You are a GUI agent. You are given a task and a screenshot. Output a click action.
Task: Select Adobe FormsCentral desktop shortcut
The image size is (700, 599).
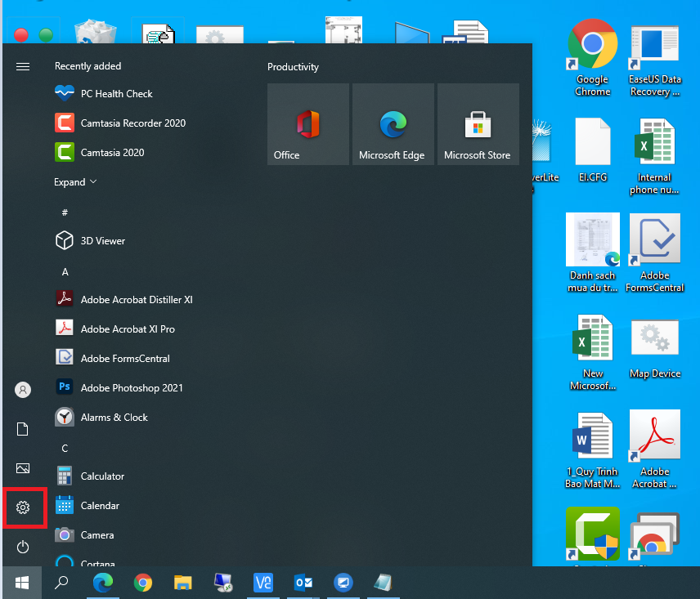(655, 253)
